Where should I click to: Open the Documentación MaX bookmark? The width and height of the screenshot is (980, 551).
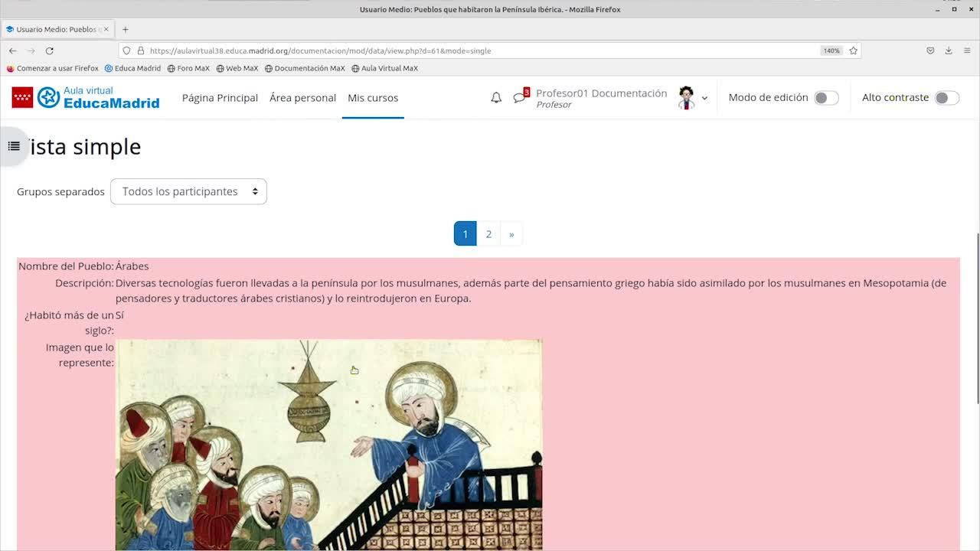(x=305, y=68)
